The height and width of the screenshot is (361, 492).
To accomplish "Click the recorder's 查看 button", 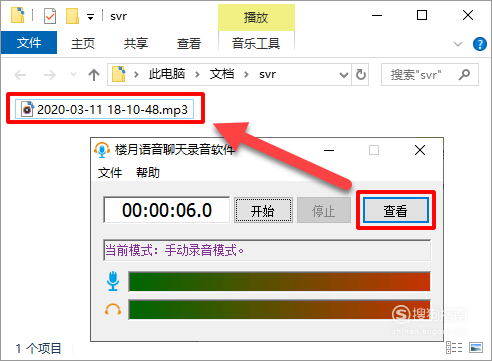I will coord(396,210).
